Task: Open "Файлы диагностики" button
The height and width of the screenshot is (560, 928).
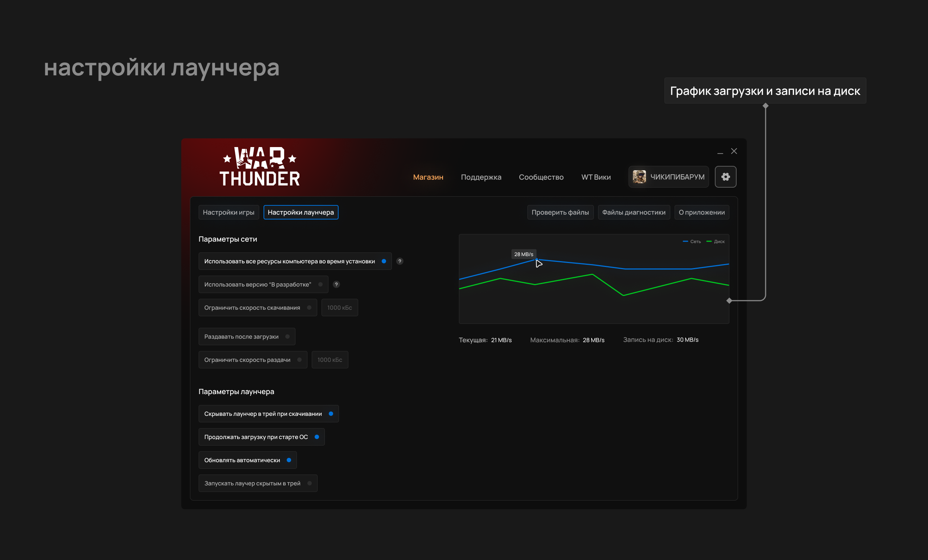Action: (634, 212)
